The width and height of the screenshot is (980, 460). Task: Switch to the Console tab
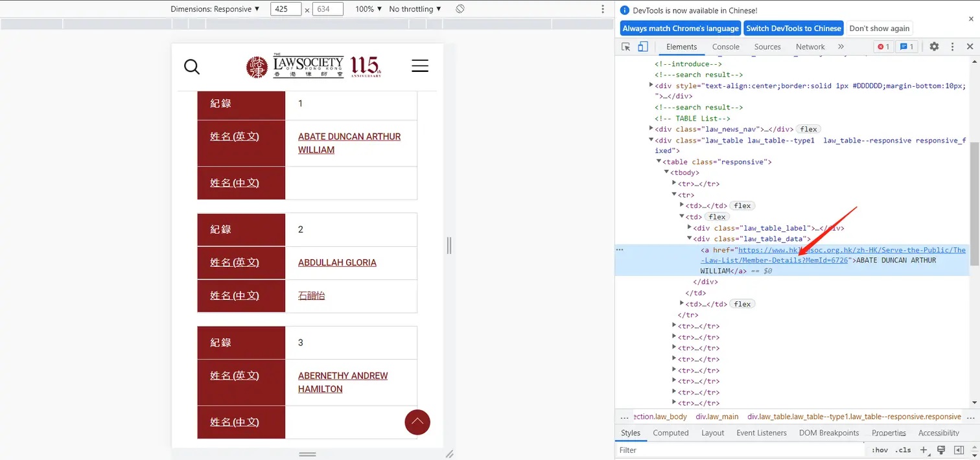pos(725,47)
